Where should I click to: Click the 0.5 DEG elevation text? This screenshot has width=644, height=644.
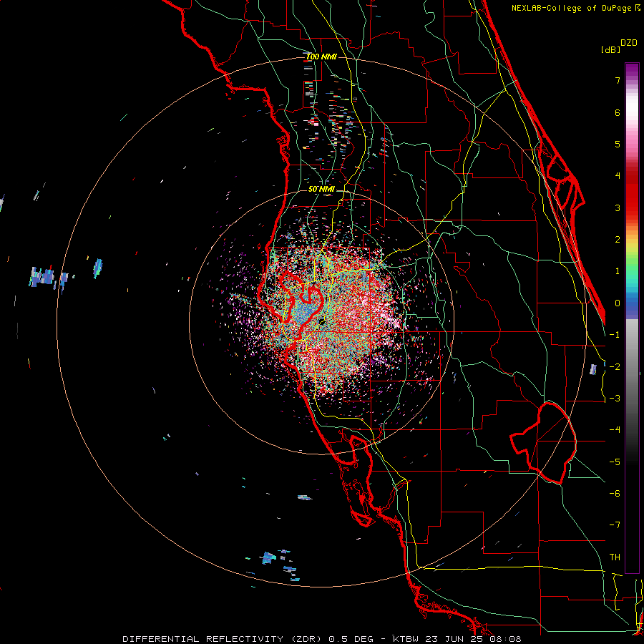coord(351,639)
